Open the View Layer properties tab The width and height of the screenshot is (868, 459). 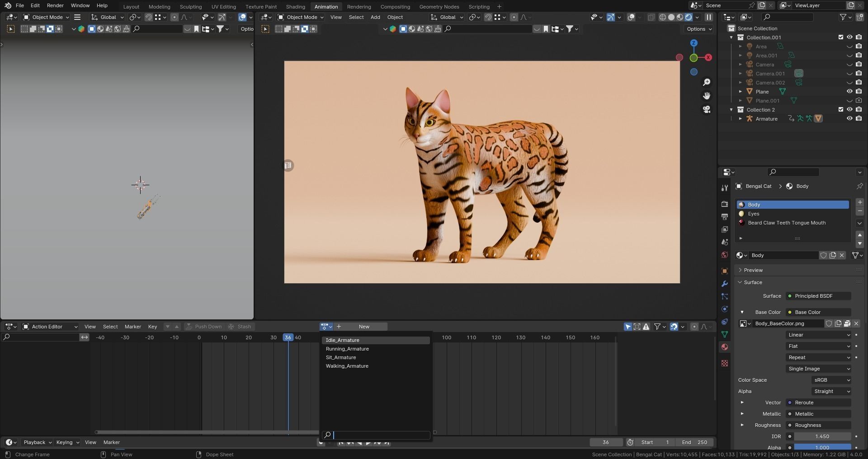coord(725,229)
